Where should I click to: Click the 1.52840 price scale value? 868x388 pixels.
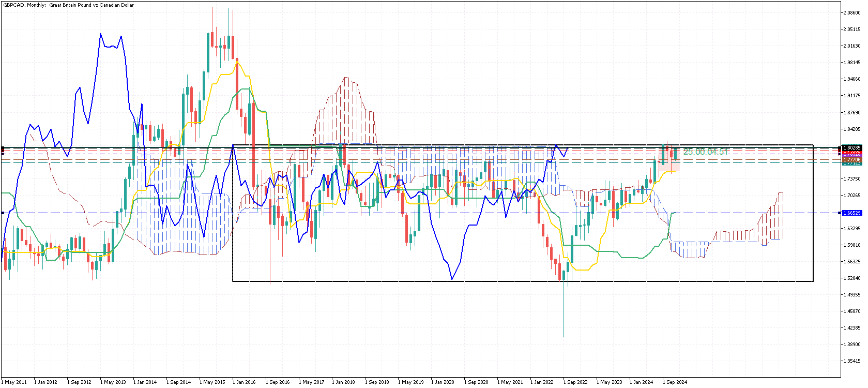click(852, 278)
